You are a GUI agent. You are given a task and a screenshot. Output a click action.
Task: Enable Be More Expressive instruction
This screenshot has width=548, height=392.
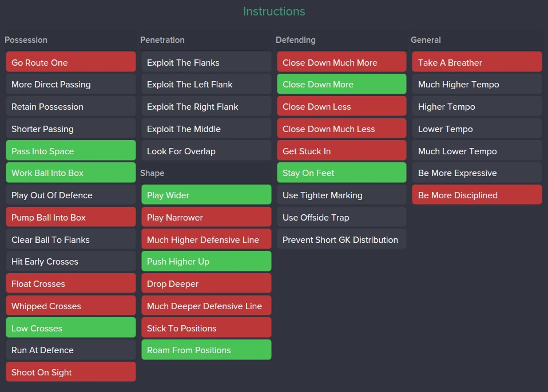pyautogui.click(x=476, y=173)
